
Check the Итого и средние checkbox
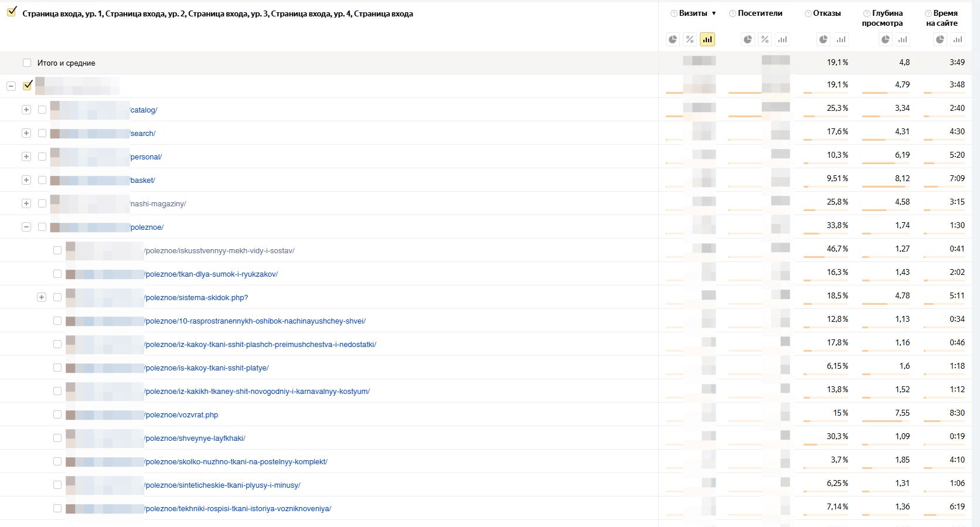click(x=27, y=63)
